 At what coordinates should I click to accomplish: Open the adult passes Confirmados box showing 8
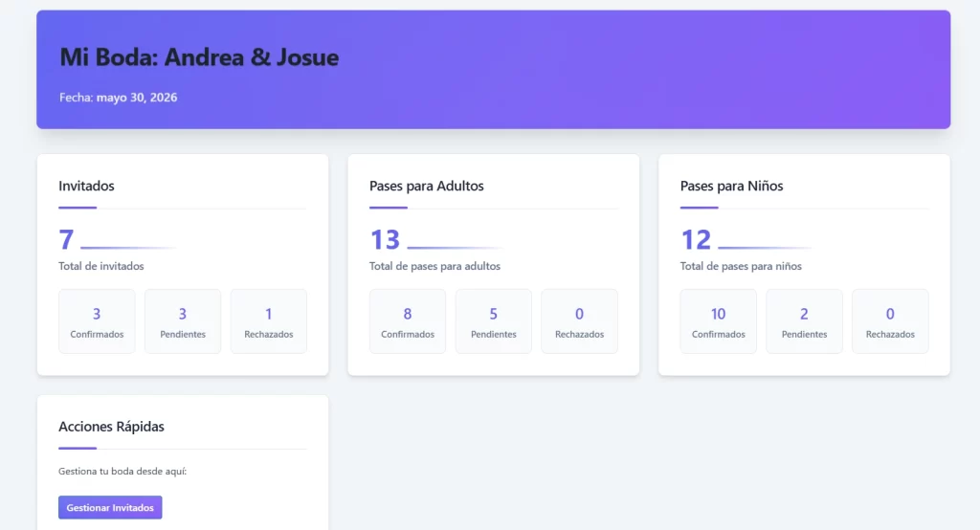pyautogui.click(x=408, y=321)
